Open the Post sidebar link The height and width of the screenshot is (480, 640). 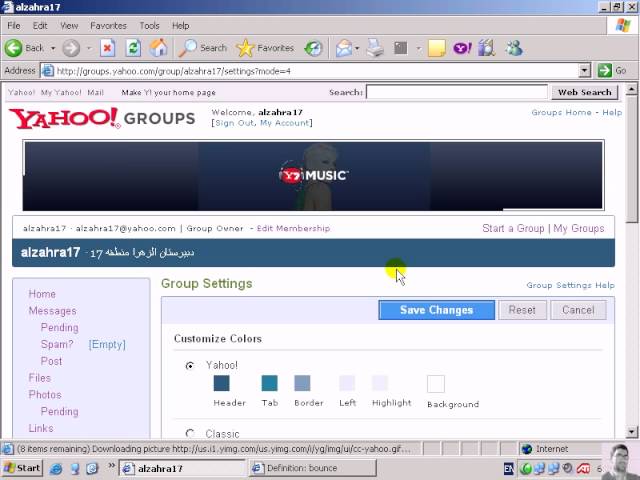click(51, 361)
